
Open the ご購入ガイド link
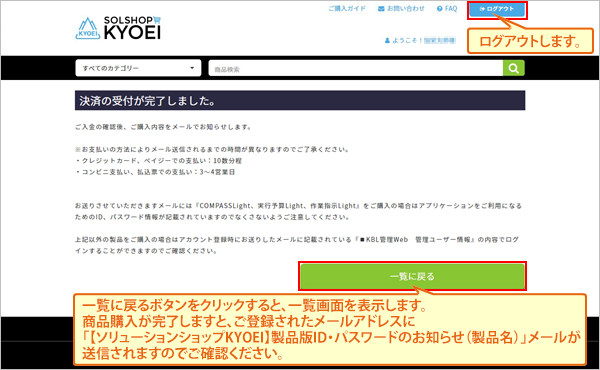(x=347, y=8)
